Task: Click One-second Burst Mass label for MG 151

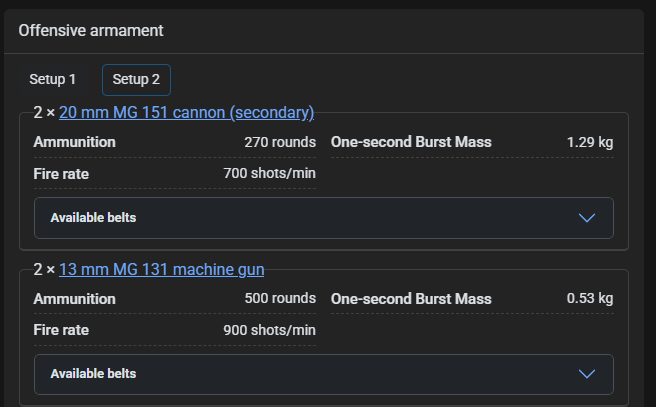Action: tap(411, 142)
